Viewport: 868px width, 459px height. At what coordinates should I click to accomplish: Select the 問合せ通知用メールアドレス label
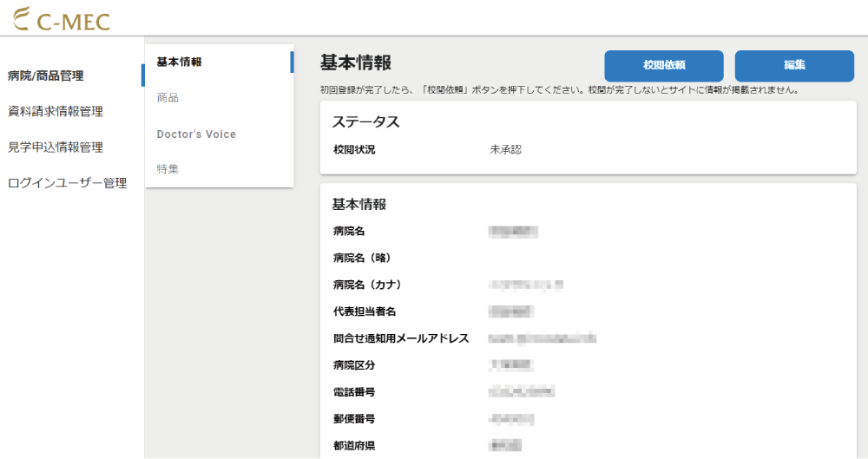pos(401,338)
